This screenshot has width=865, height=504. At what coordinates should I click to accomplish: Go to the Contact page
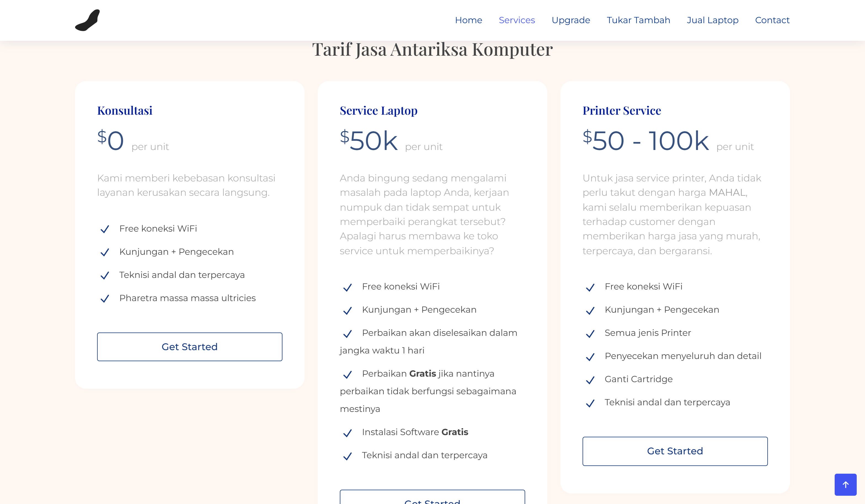pos(772,20)
